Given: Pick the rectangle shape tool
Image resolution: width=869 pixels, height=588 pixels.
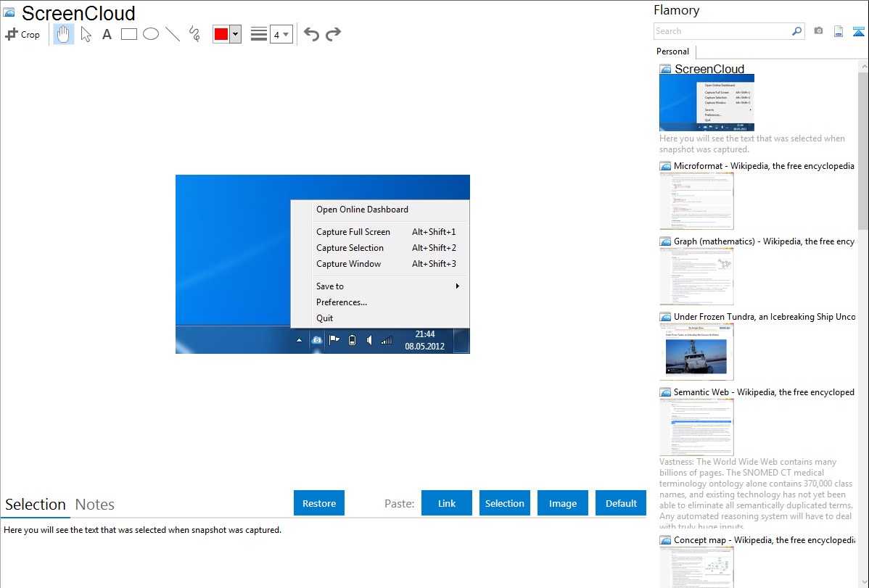Looking at the screenshot, I should point(128,34).
